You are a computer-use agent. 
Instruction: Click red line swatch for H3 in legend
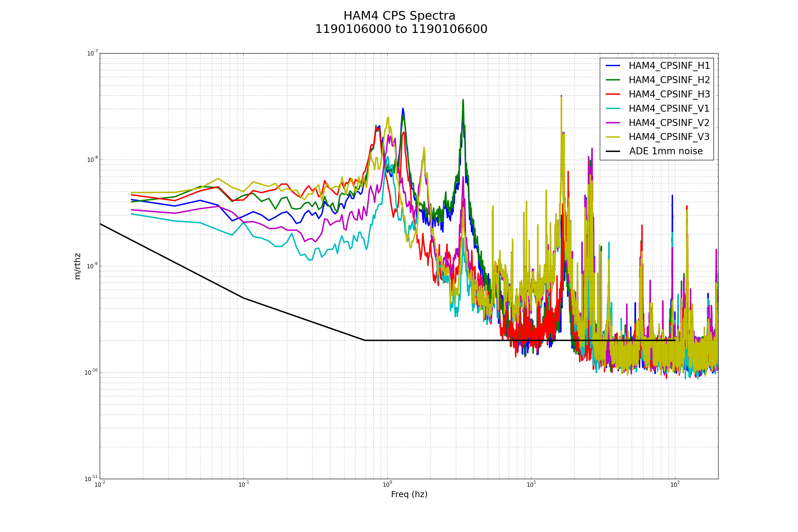613,94
